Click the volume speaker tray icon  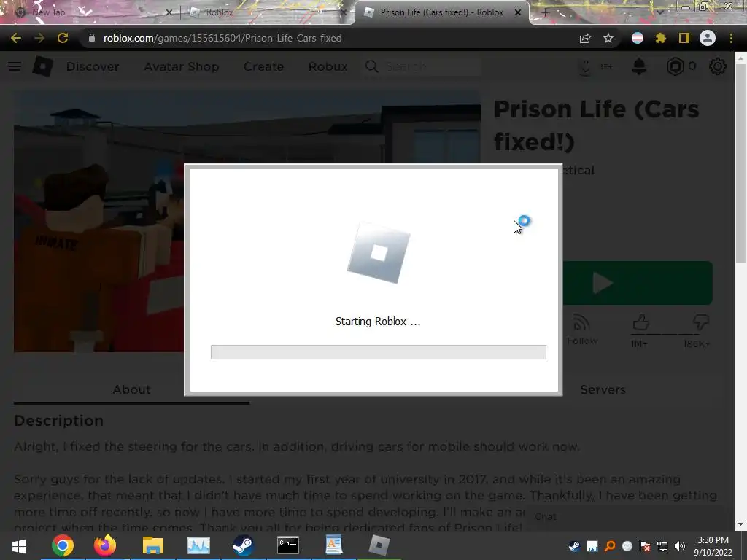[x=679, y=546]
